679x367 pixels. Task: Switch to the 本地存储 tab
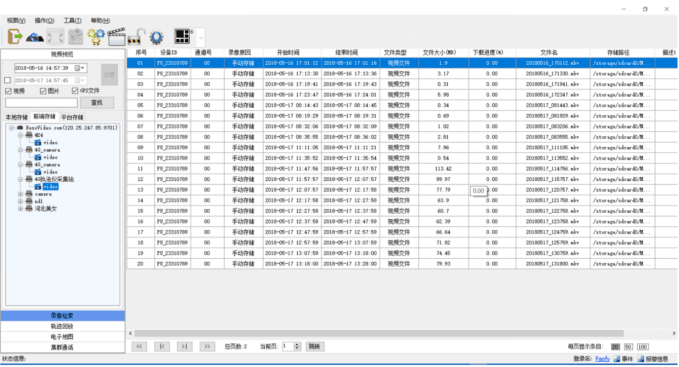pos(16,117)
